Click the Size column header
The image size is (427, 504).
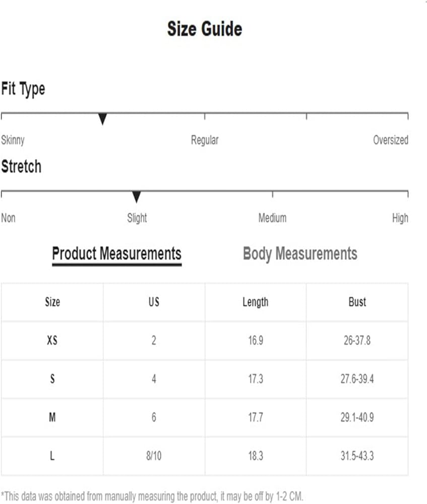click(x=52, y=302)
